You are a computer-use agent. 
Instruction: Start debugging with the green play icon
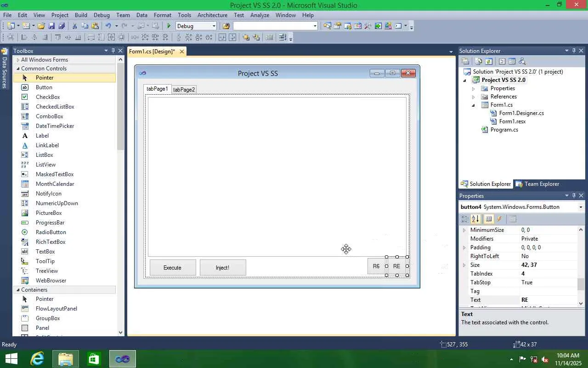[x=169, y=26]
